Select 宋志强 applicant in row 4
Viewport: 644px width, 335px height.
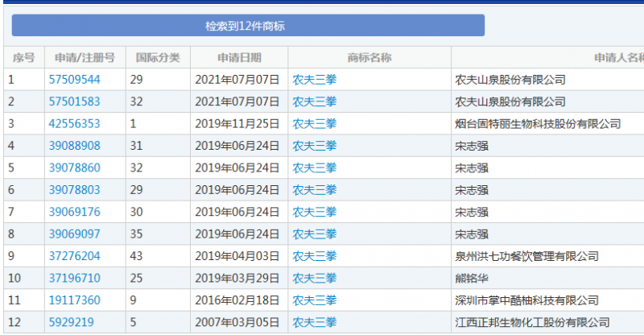(472, 146)
